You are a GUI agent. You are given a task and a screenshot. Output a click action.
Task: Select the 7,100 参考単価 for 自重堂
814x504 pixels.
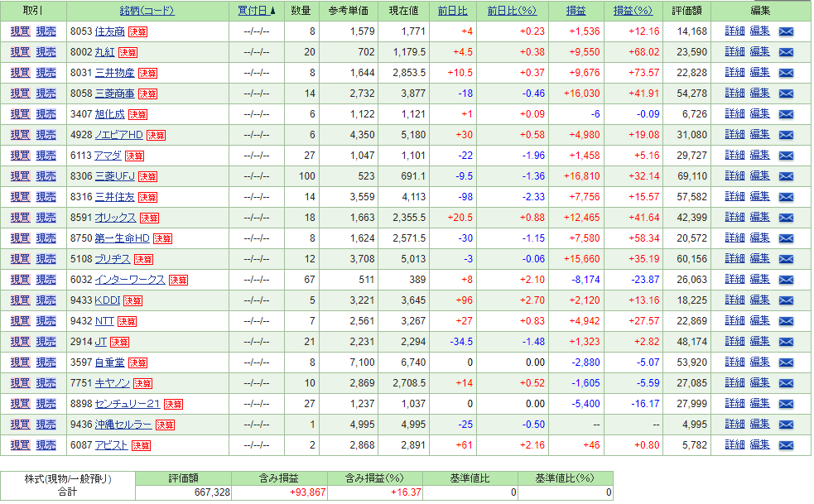pos(363,362)
